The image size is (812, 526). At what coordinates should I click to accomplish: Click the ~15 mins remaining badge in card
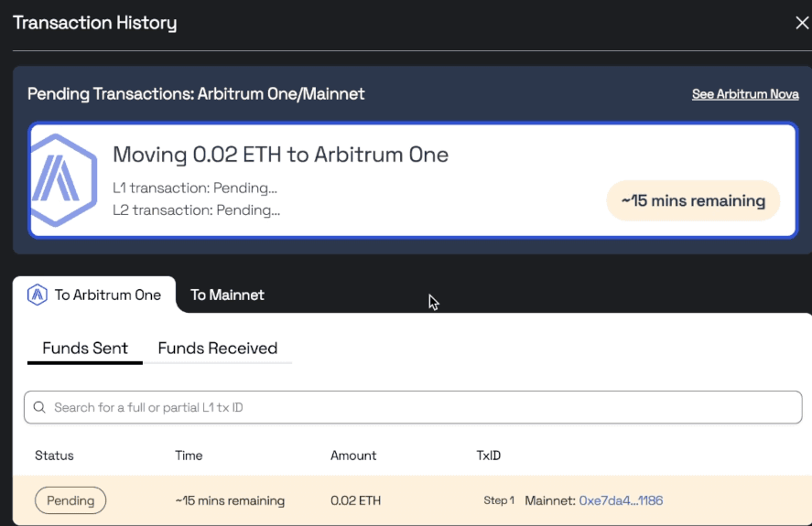693,200
